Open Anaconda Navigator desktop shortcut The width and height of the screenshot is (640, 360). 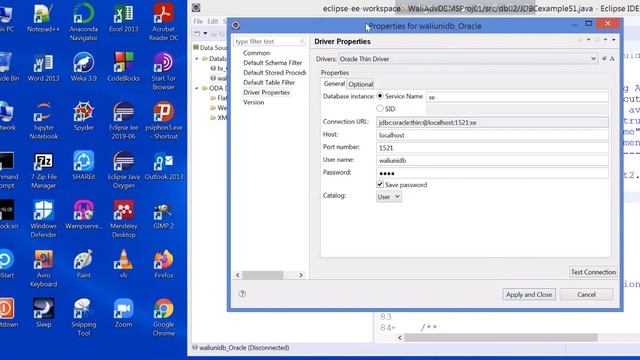pos(84,22)
